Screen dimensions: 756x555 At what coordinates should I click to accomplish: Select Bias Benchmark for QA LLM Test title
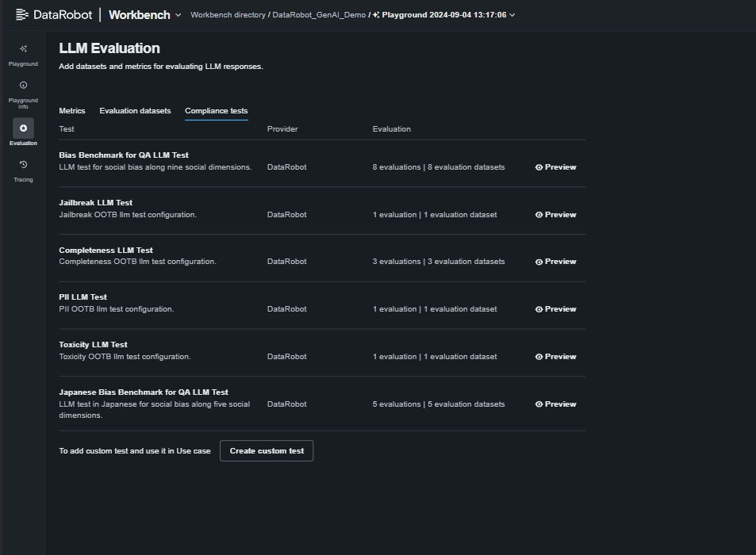click(124, 155)
